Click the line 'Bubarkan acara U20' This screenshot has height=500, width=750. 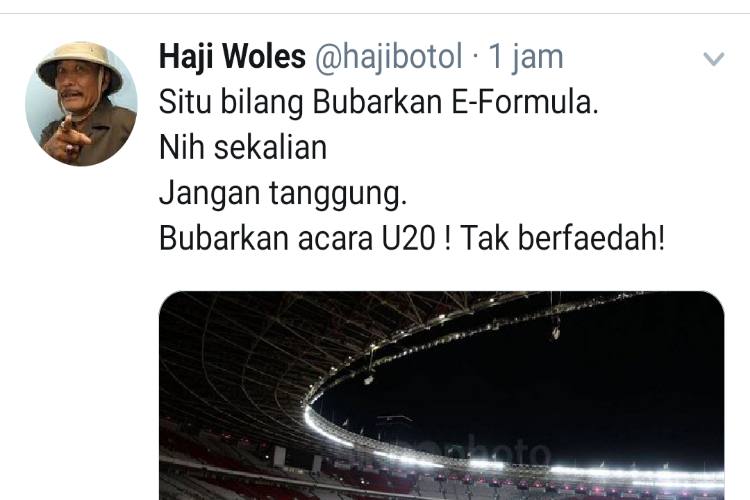pos(297,238)
